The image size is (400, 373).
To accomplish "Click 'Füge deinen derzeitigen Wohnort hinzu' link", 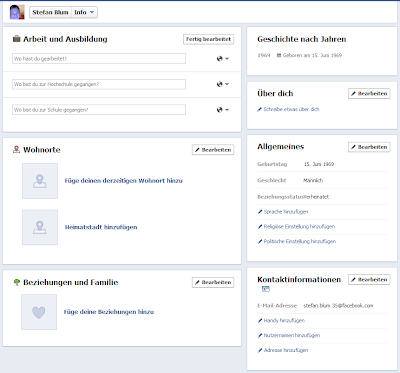I will coord(124,181).
